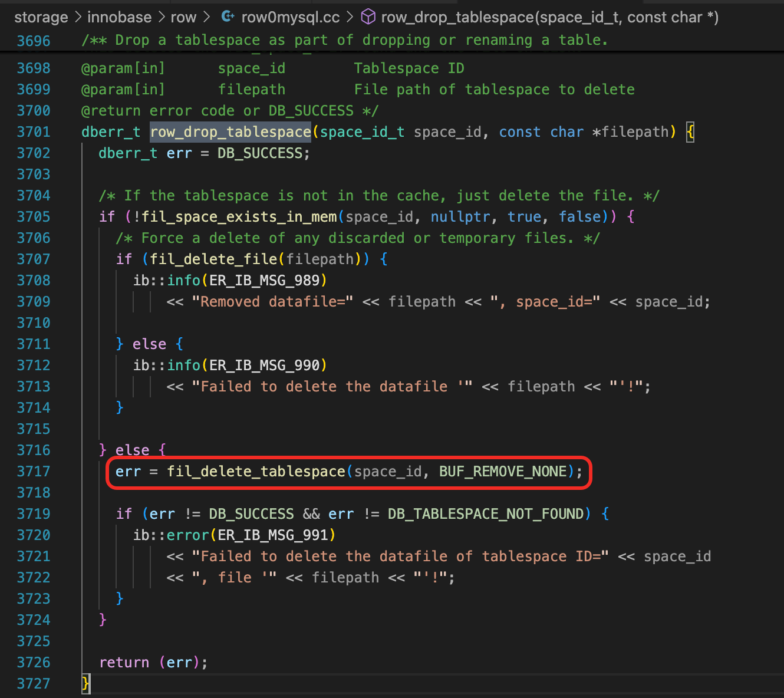
Task: Click ER_IB_MSG_991 inside ib::error call
Action: pos(273,535)
